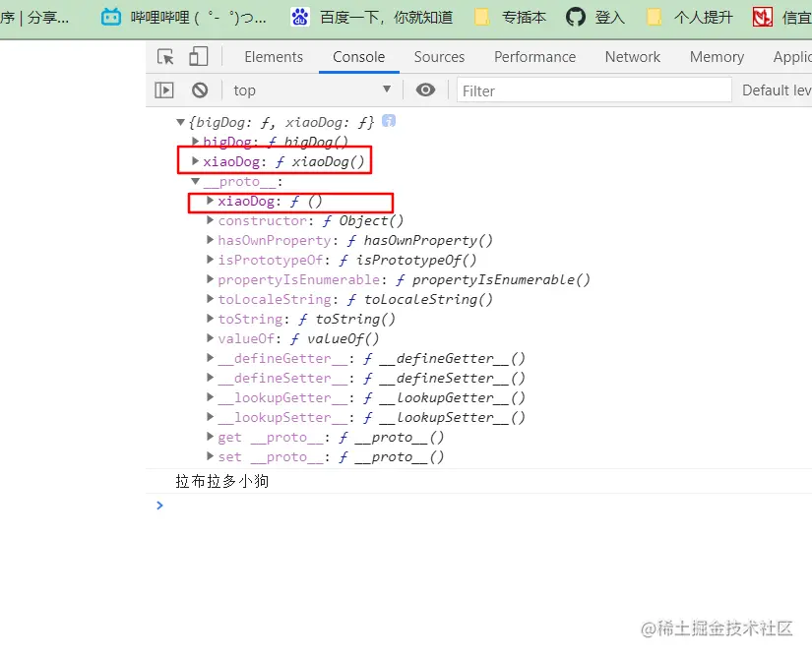The image size is (812, 657).
Task: Open the GitHub 登入 bookmark icon
Action: tap(576, 17)
